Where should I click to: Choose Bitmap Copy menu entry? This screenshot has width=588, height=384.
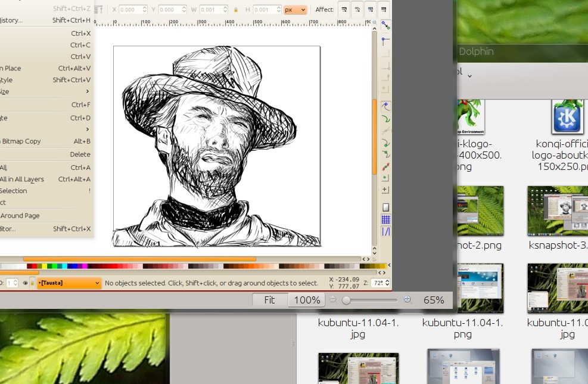tap(45, 141)
